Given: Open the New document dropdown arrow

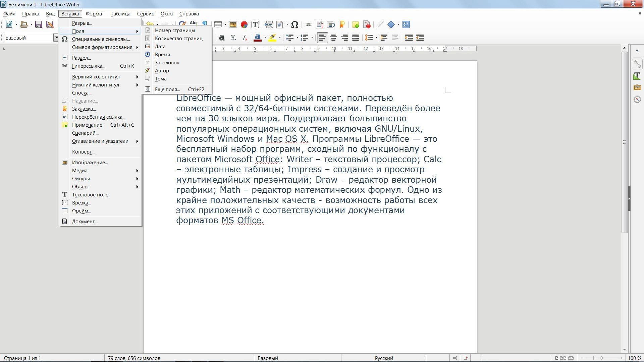Looking at the screenshot, I should tap(16, 24).
